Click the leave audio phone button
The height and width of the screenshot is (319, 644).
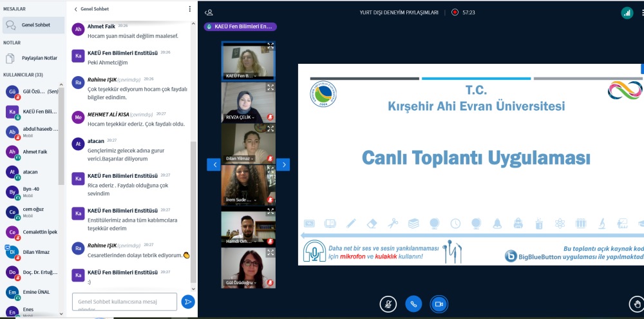point(413,304)
